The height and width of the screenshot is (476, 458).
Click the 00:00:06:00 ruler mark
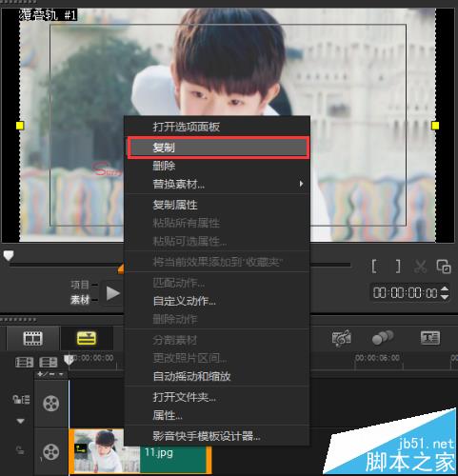pyautogui.click(x=377, y=358)
